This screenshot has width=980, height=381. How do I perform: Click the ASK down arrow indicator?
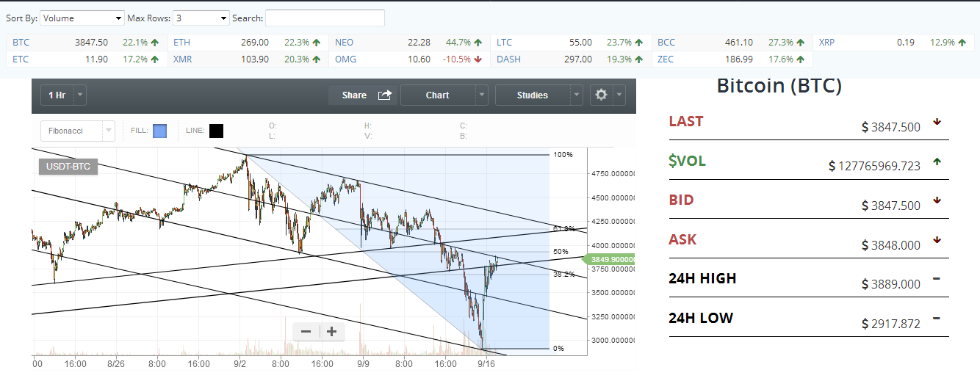point(937,239)
